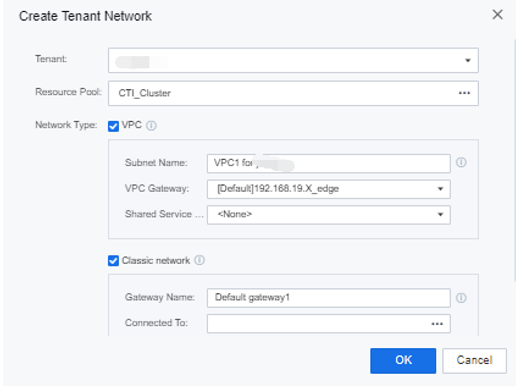516x388 pixels.
Task: Click the VPC Gateway label
Action: (157, 189)
